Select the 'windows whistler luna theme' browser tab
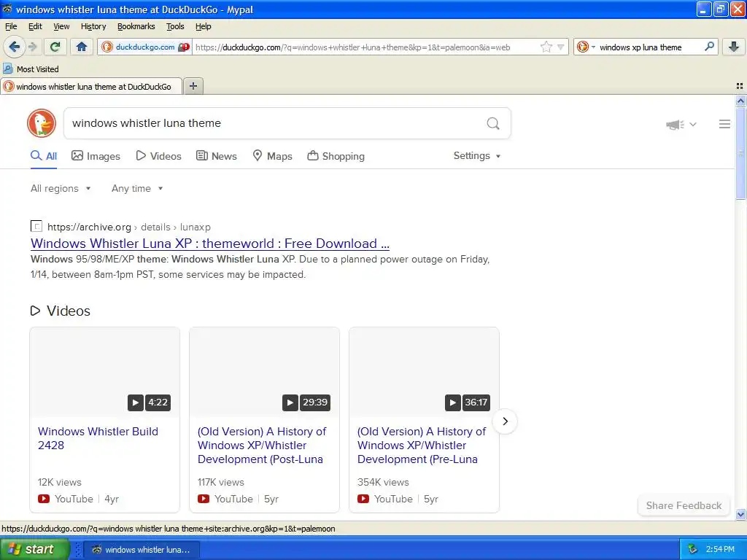The image size is (747, 560). tap(91, 87)
